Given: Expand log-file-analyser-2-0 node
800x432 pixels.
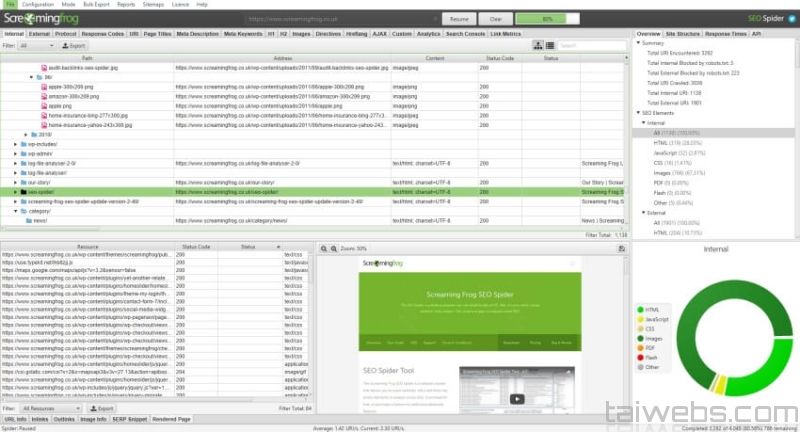Looking at the screenshot, I should 15,163.
